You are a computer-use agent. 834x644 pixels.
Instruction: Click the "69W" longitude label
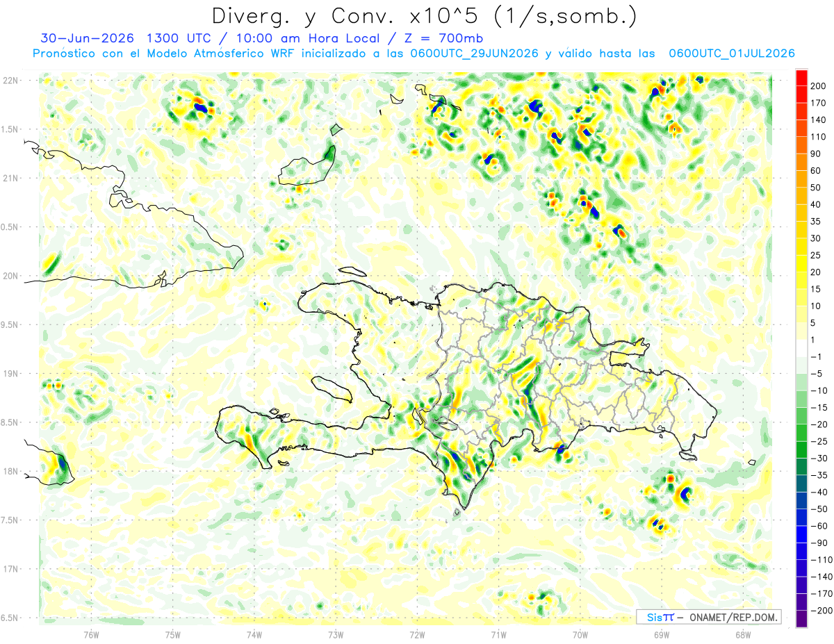[x=662, y=634]
